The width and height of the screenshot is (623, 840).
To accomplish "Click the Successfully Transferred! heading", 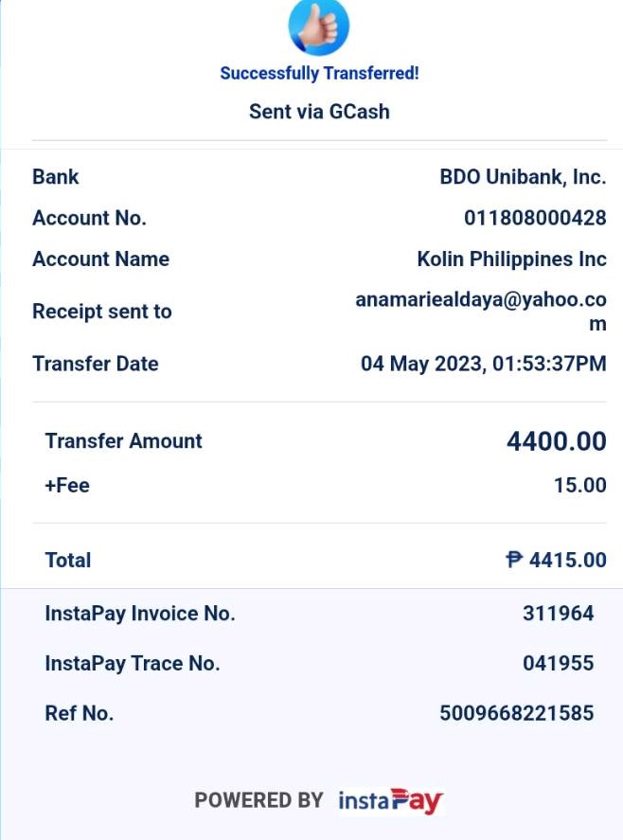I will [319, 73].
